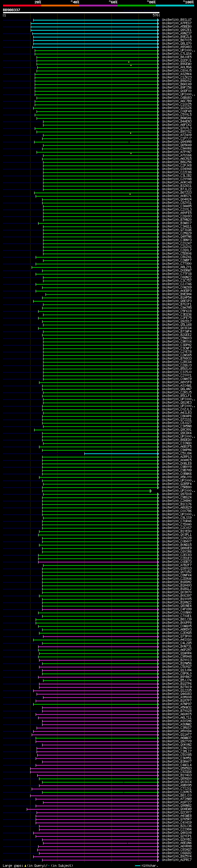Select label UniRef100_C9APM4

tap(177, 450)
